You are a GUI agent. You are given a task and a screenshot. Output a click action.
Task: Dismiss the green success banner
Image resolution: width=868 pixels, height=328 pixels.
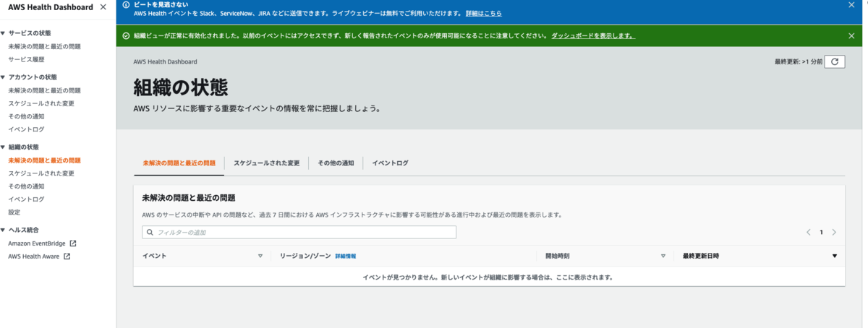tap(851, 35)
